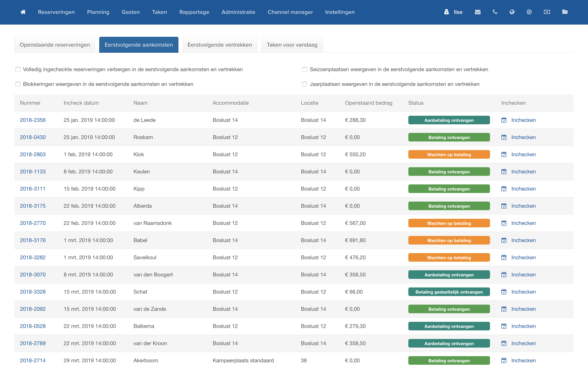Screen dimensions: 588x368
Task: Open the money banknote icon
Action: click(x=547, y=12)
